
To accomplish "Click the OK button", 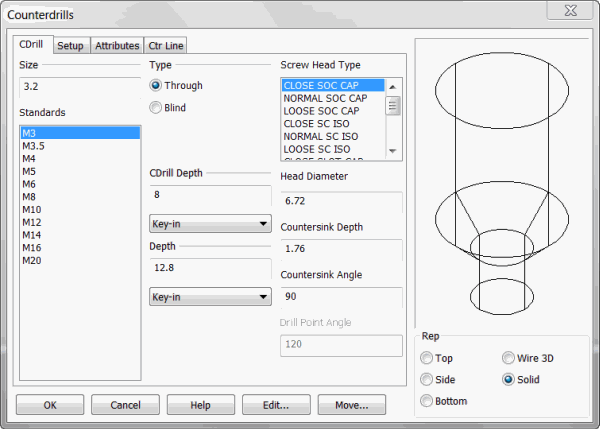I will pyautogui.click(x=50, y=405).
